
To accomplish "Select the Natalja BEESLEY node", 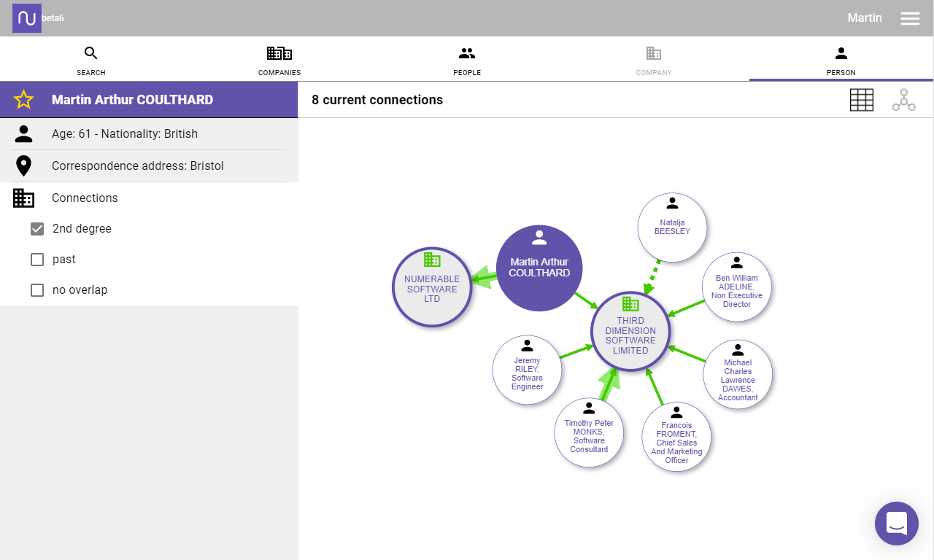I will 672,227.
